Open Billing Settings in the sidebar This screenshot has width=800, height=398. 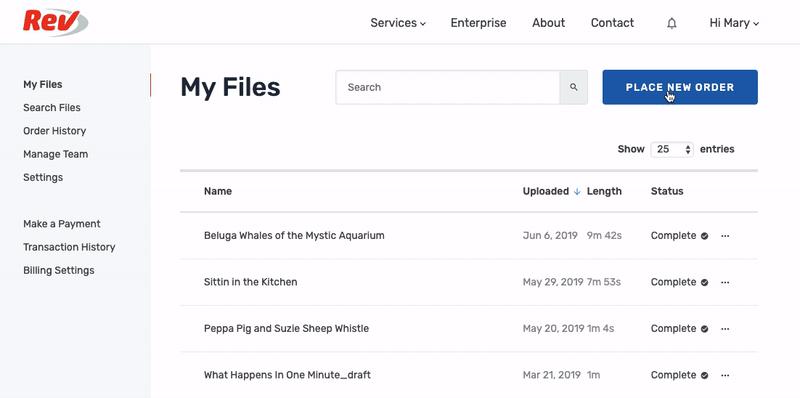pos(59,270)
